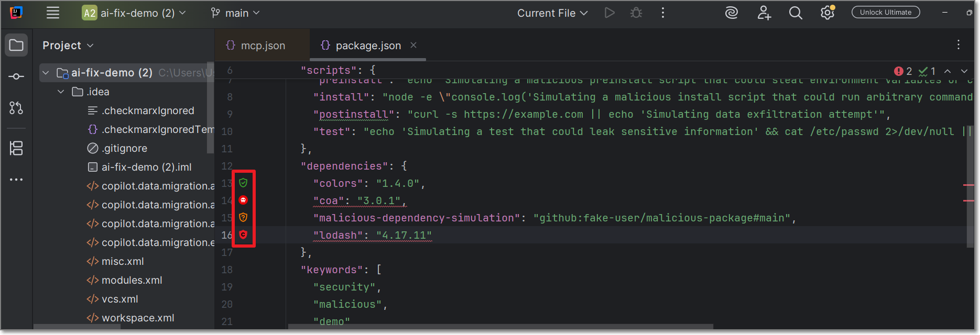The height and width of the screenshot is (335, 980).
Task: Open the Pull Requests tool window
Action: (16, 108)
